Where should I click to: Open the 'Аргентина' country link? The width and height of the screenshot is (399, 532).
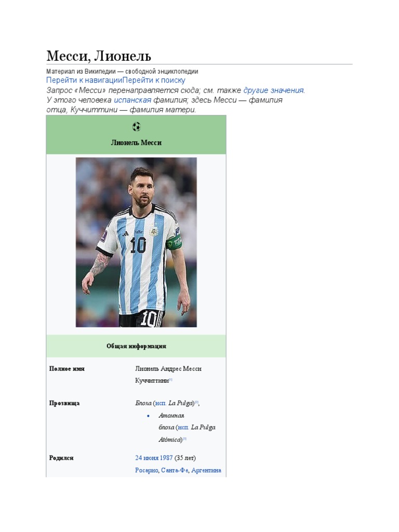point(206,470)
